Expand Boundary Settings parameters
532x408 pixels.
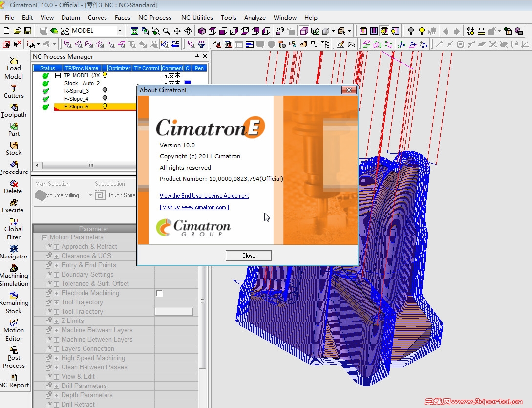tap(56, 275)
